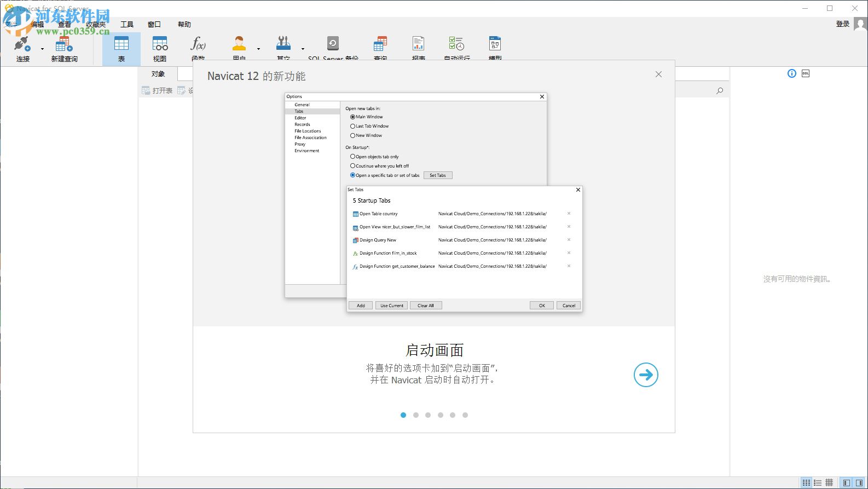Open the 查看 menu
868x489 pixels.
[x=65, y=24]
